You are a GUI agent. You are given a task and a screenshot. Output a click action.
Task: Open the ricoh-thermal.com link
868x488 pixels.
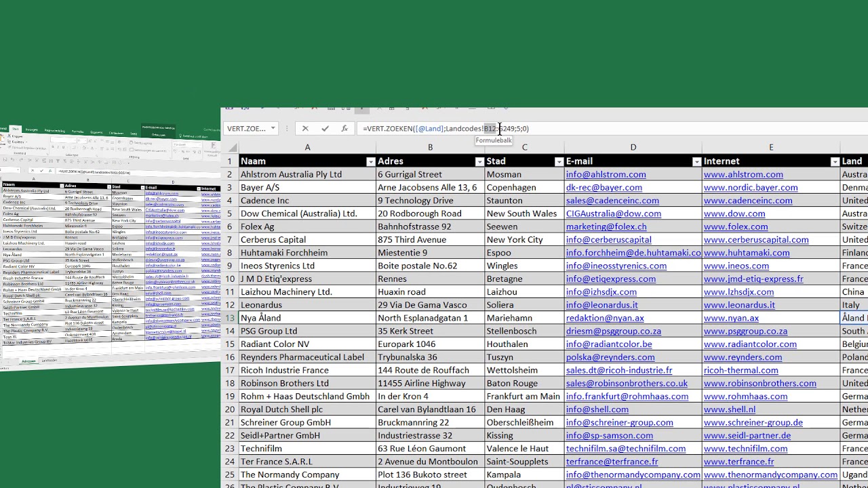coord(740,370)
